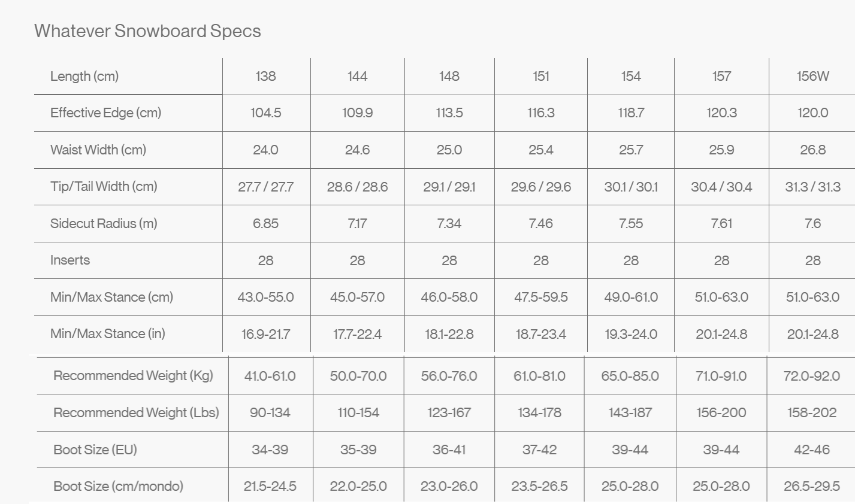The width and height of the screenshot is (855, 504).
Task: Select the Waist Width (cm) row label
Action: pos(98,150)
